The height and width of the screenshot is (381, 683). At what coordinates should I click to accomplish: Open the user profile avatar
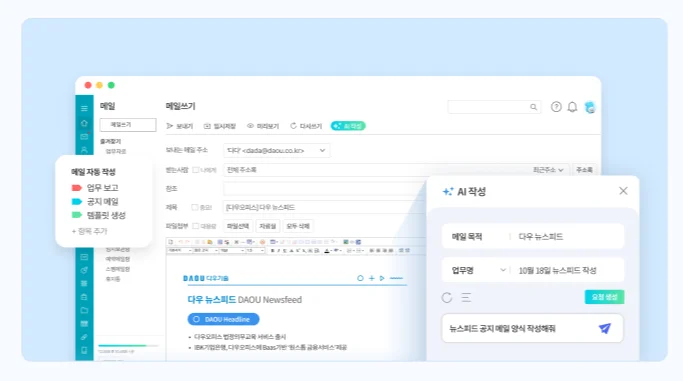tap(590, 107)
